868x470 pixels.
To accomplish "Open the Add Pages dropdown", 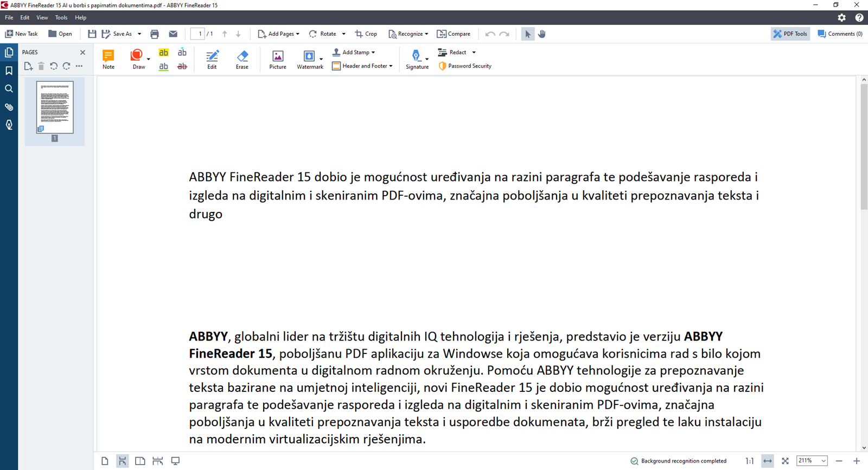I will pos(279,34).
